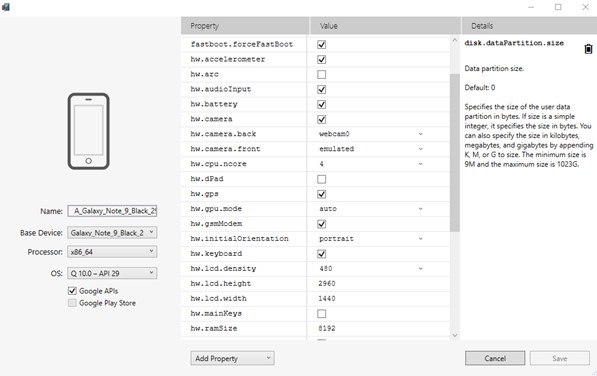Enable the hw.dPad checkbox
This screenshot has height=376, width=597.
(x=321, y=179)
